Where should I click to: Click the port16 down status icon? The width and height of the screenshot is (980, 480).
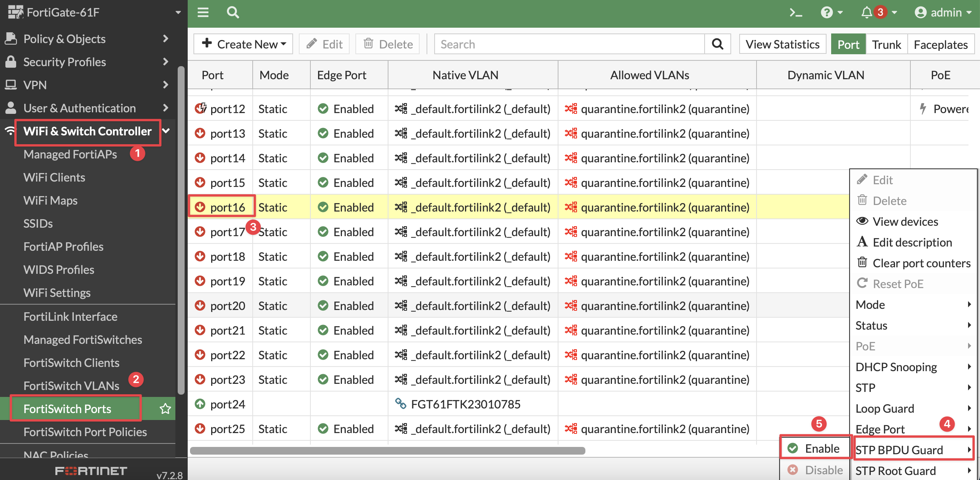pos(200,207)
